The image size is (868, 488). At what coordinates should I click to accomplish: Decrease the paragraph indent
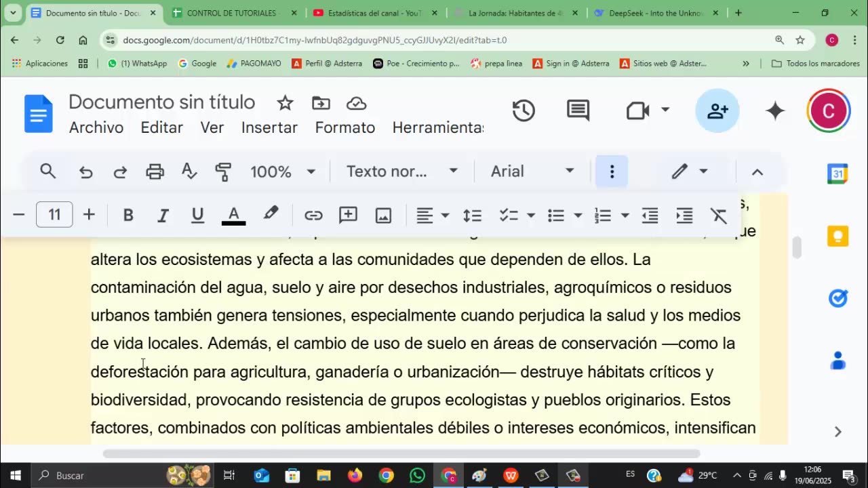coord(650,216)
